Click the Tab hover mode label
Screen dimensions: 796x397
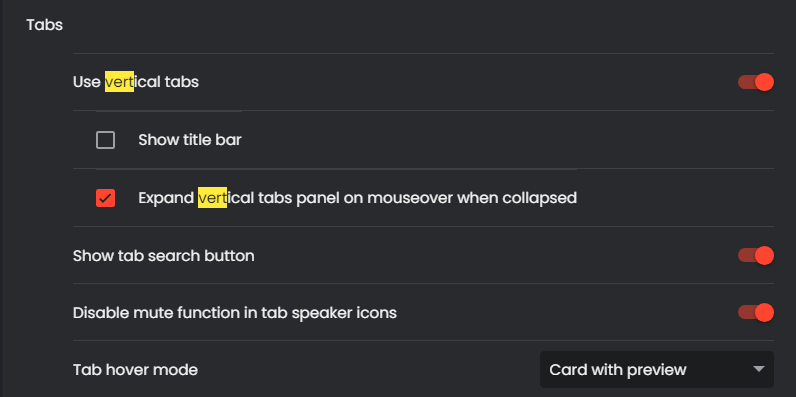[x=135, y=370]
